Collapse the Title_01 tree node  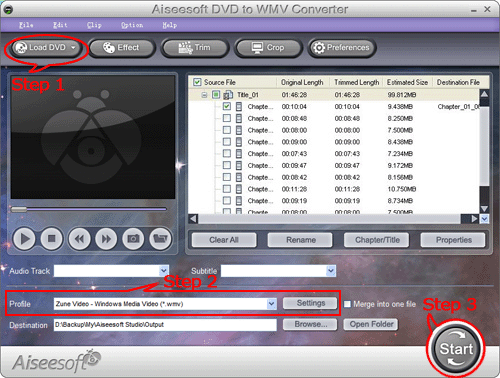(204, 95)
